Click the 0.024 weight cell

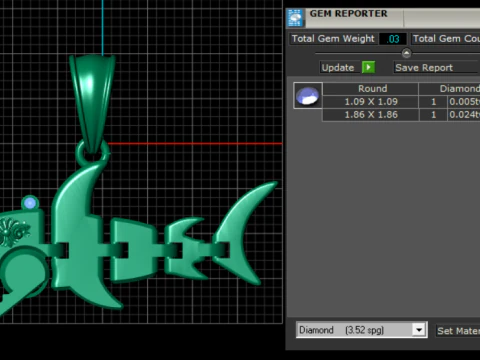tap(464, 115)
